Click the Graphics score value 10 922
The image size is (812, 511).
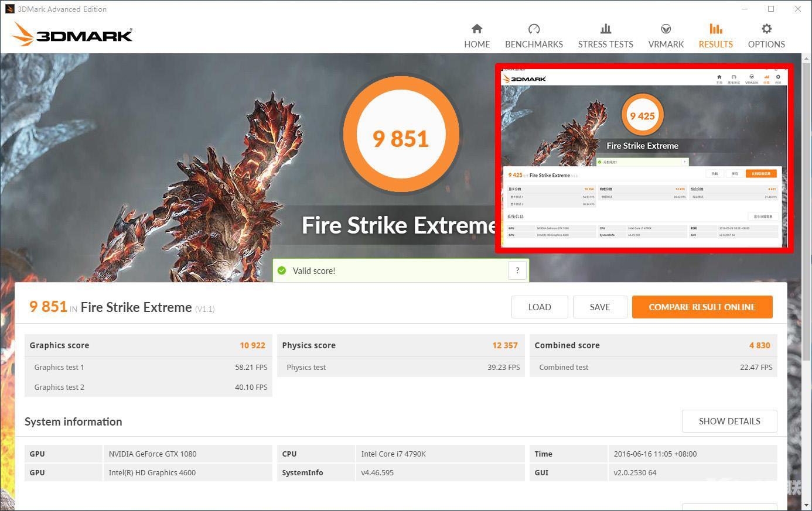[253, 345]
